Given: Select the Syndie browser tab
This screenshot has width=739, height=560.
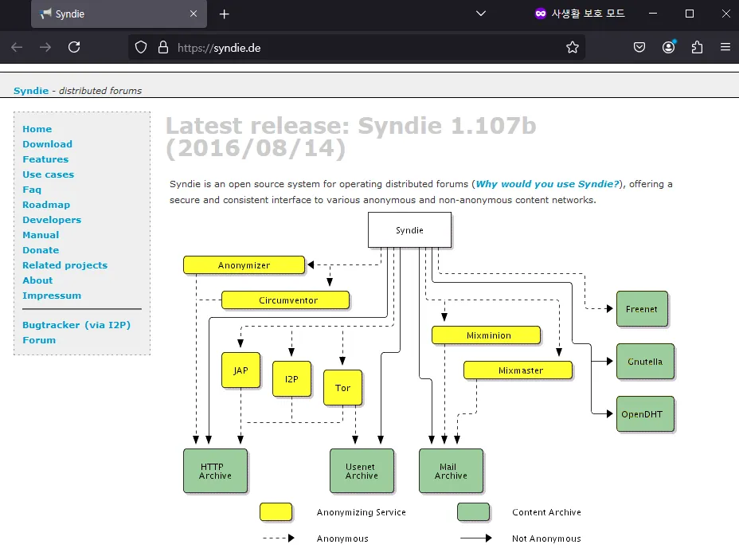Looking at the screenshot, I should (x=119, y=14).
